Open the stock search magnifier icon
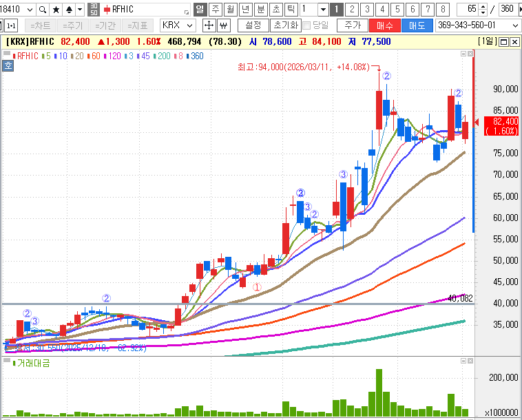This screenshot has height=420, width=522. (x=42, y=10)
